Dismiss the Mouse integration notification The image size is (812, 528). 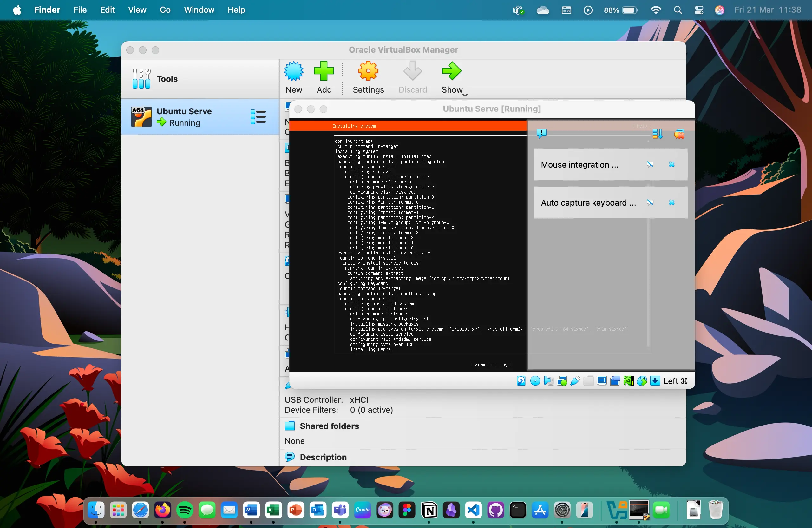pyautogui.click(x=671, y=164)
